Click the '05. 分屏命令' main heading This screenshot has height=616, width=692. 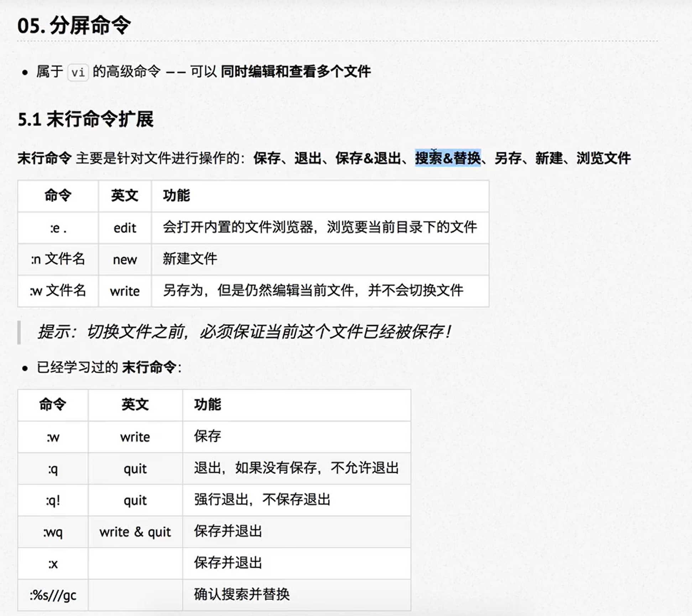[x=74, y=26]
